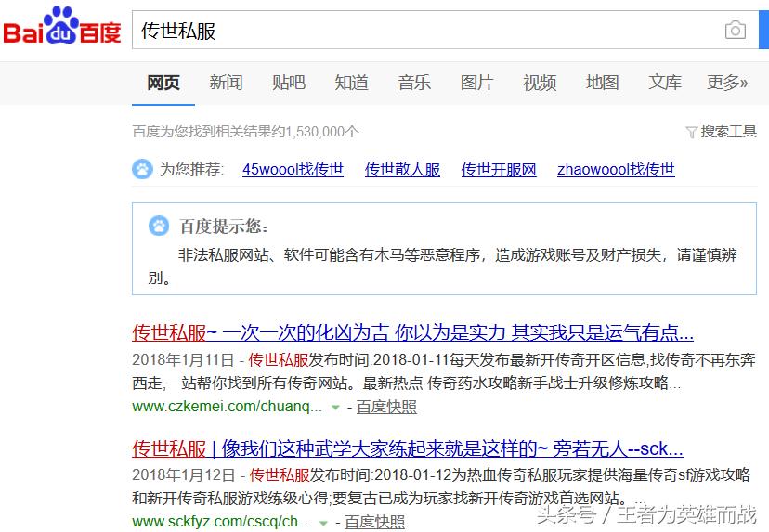
Task: Click paw icon in 百度提示您 notice
Action: point(159,226)
